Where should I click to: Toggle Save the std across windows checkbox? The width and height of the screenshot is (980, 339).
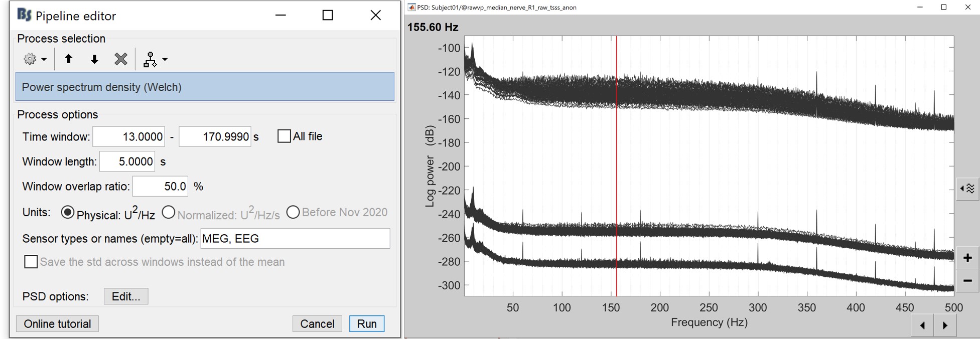(31, 262)
